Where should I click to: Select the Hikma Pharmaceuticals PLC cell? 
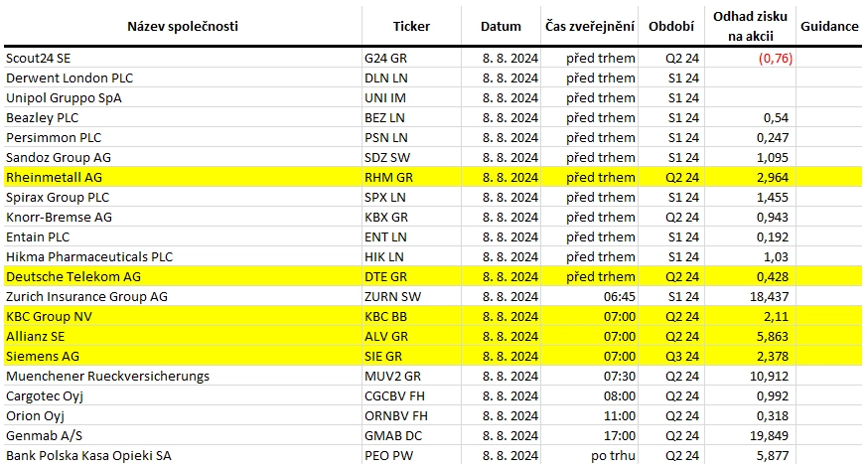[x=183, y=257]
